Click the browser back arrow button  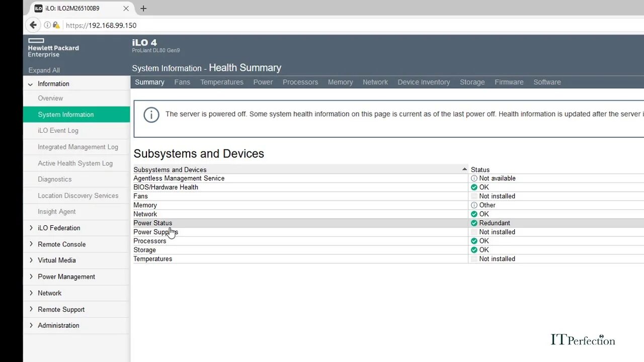33,25
